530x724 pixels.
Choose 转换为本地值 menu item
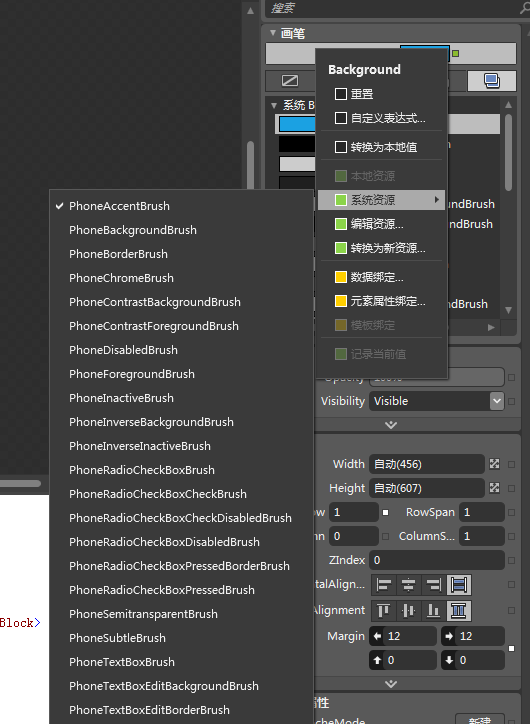[x=381, y=147]
